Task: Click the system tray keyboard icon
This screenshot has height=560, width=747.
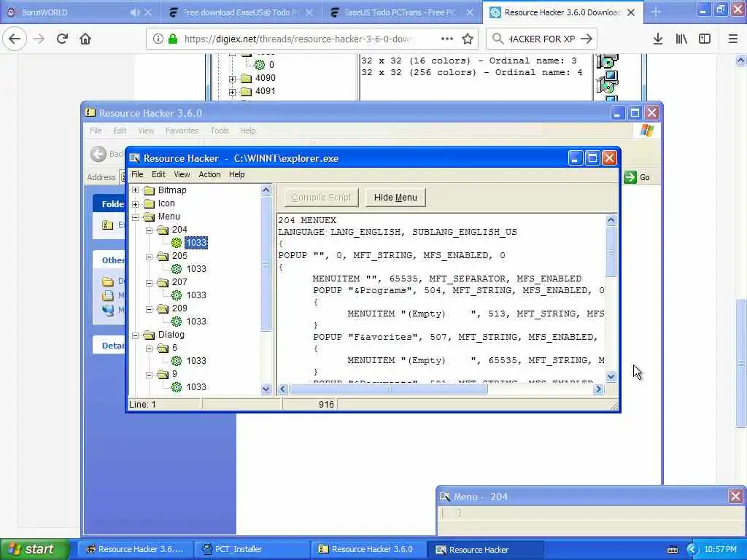Action: [672, 550]
